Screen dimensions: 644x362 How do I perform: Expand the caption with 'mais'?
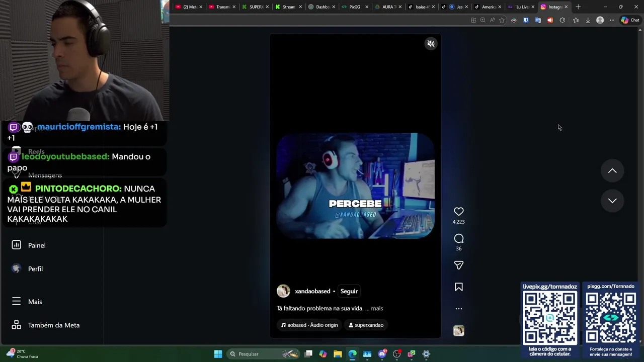(x=377, y=308)
